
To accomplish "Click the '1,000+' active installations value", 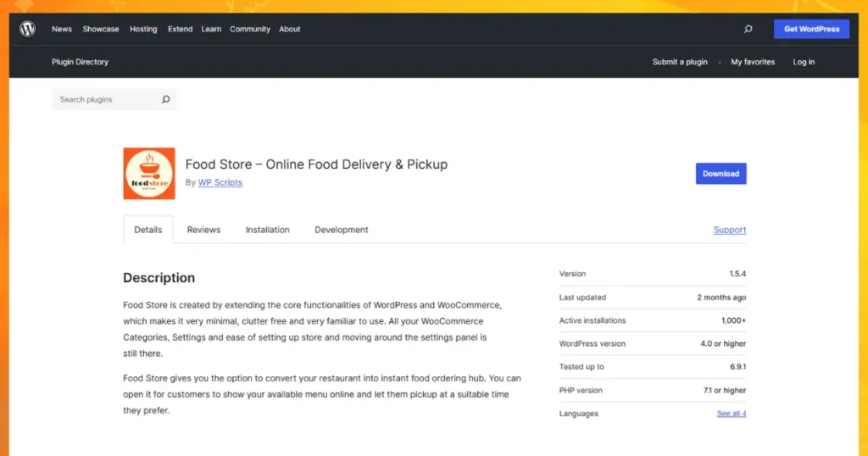I will [x=733, y=320].
